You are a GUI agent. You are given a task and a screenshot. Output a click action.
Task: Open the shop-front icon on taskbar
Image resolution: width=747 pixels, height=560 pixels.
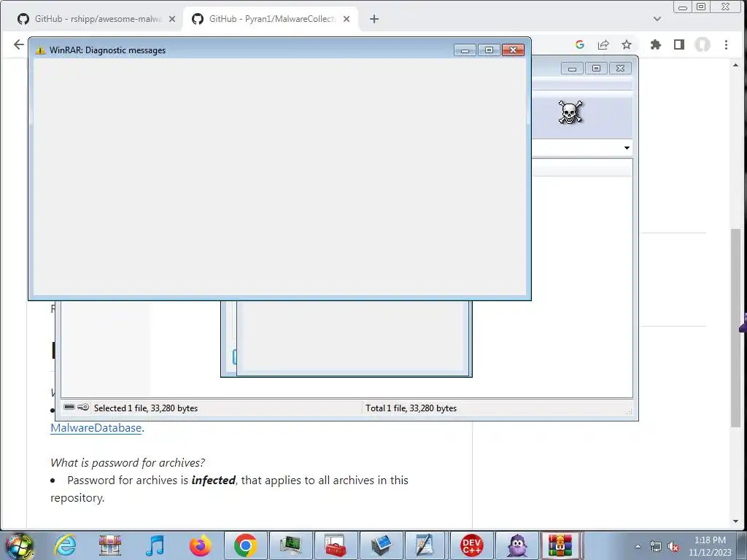[x=110, y=545]
